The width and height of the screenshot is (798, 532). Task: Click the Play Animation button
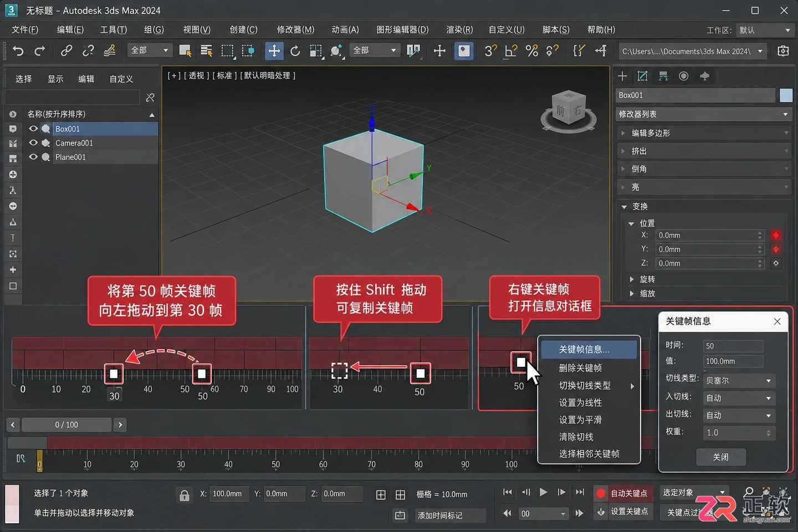coord(544,492)
